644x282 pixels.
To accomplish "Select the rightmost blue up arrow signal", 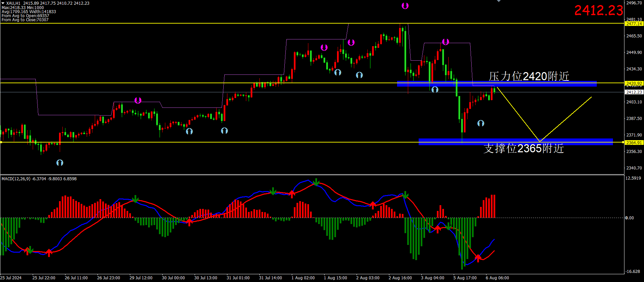I will tap(481, 123).
